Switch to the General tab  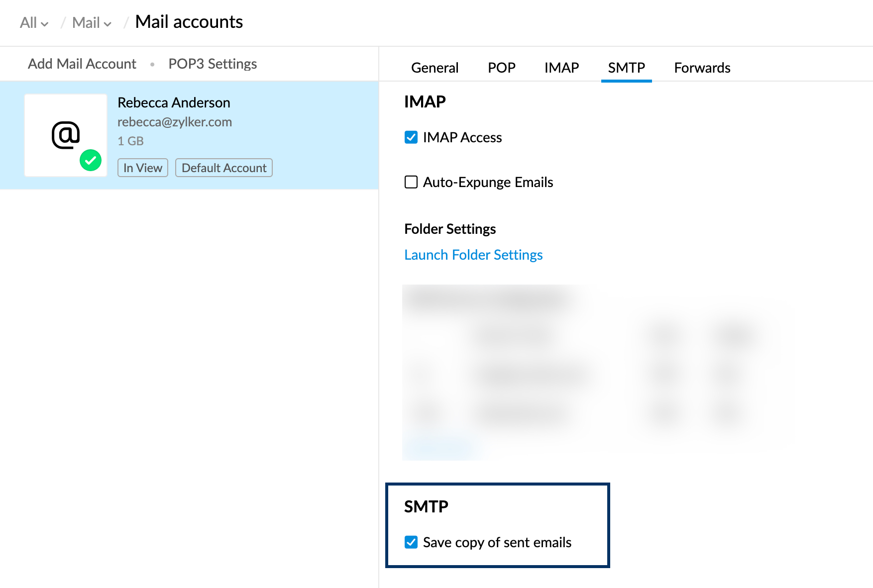(435, 68)
